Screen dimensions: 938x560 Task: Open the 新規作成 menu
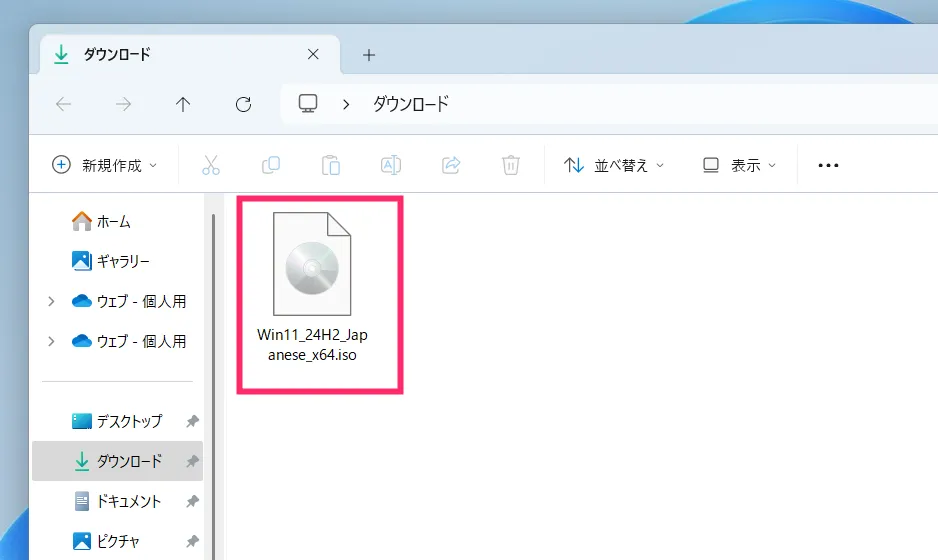105,165
